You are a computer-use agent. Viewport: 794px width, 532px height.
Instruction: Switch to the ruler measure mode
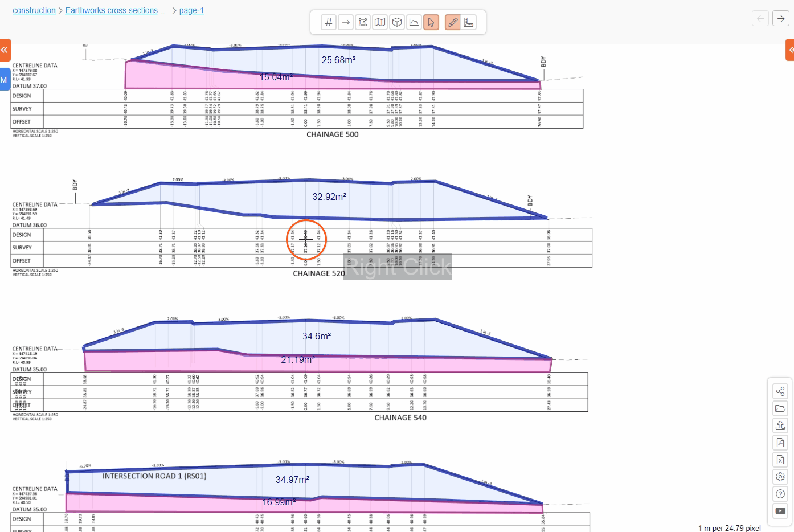pyautogui.click(x=469, y=22)
